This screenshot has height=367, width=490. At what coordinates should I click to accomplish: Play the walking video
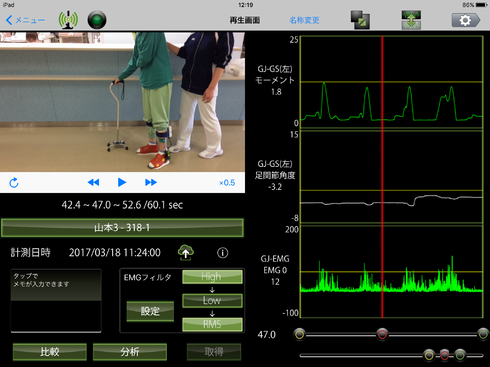(122, 182)
